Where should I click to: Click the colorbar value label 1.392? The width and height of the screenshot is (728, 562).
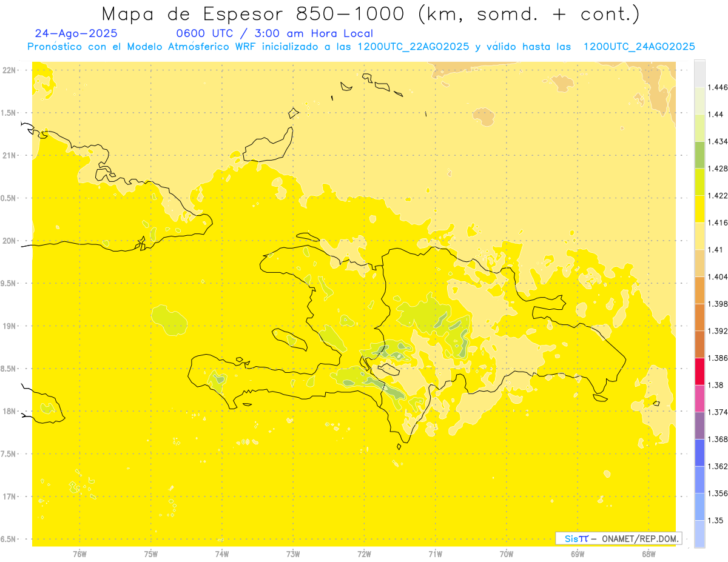coord(718,331)
